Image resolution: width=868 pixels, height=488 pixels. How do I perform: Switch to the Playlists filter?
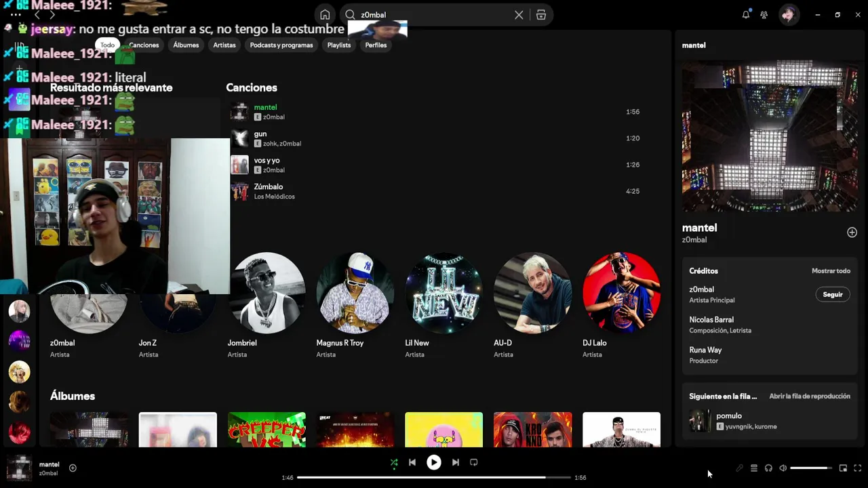339,45
